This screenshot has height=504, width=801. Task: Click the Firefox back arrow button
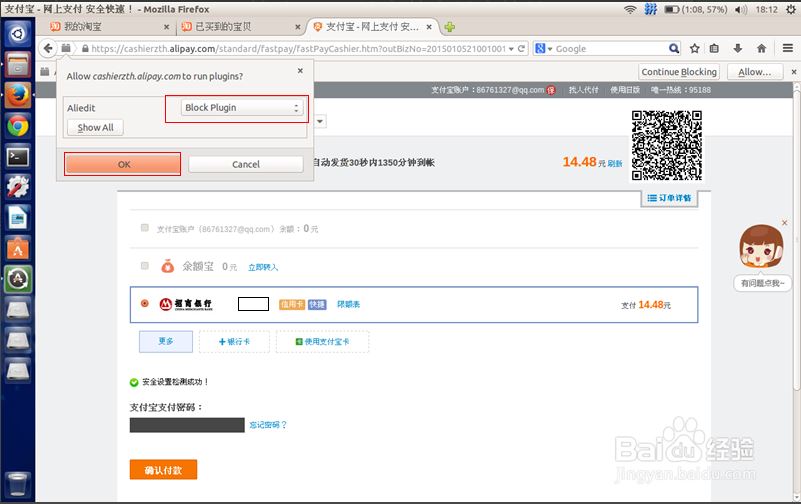click(48, 49)
